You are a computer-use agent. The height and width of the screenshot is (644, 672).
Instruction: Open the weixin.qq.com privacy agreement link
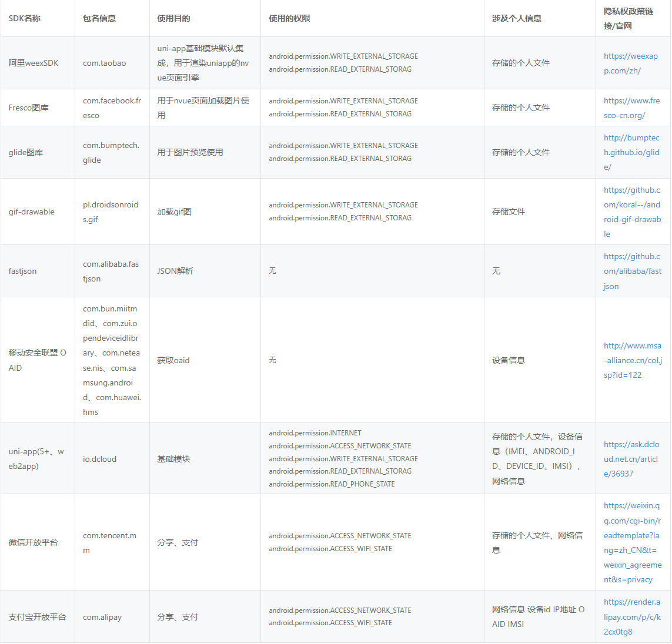point(633,542)
